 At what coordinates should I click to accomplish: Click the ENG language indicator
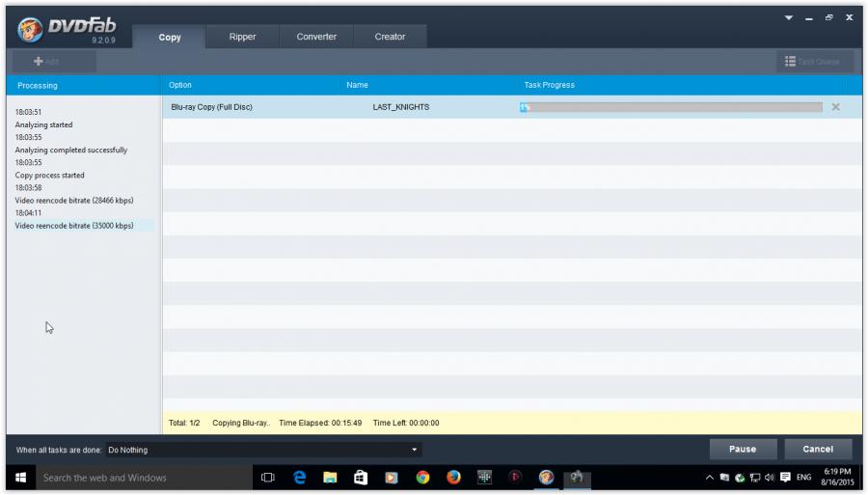point(803,478)
